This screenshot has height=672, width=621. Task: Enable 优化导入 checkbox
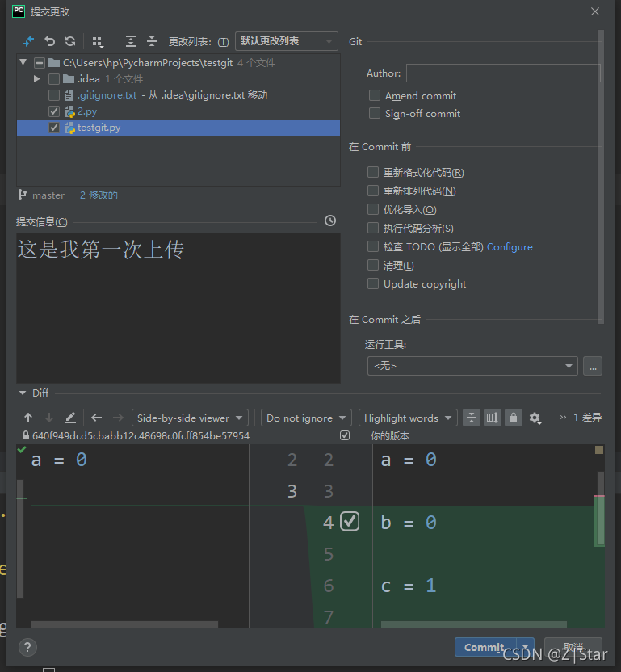point(373,209)
